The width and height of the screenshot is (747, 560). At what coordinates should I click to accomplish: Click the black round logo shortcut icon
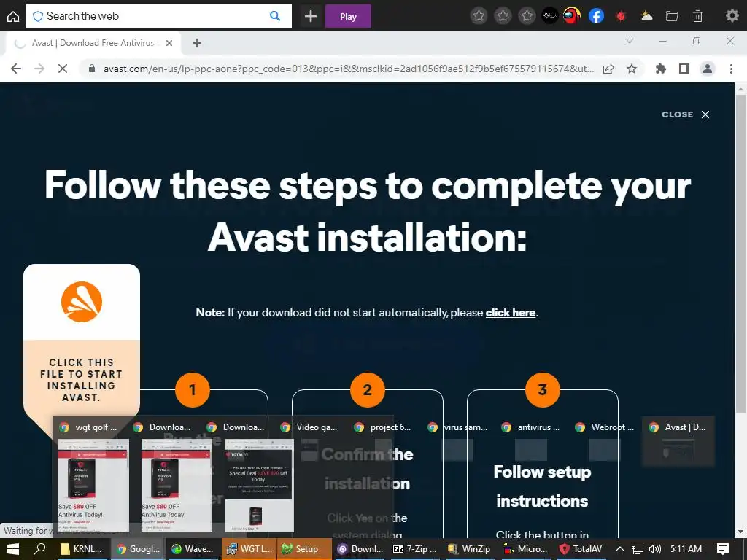550,16
